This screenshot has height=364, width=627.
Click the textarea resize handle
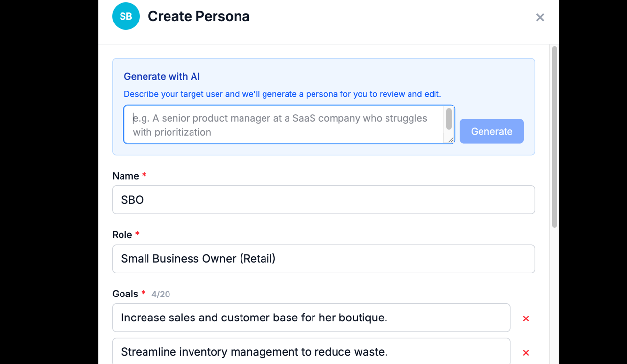(x=450, y=141)
